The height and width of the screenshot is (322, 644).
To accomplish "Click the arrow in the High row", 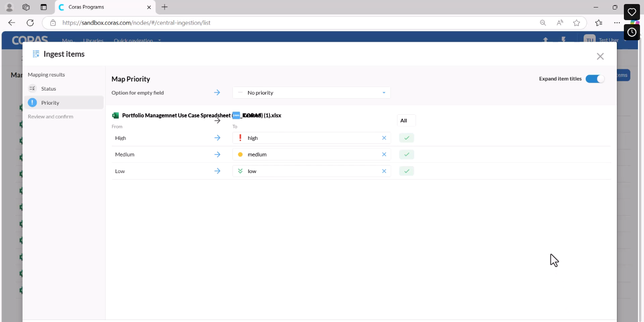I will (217, 138).
